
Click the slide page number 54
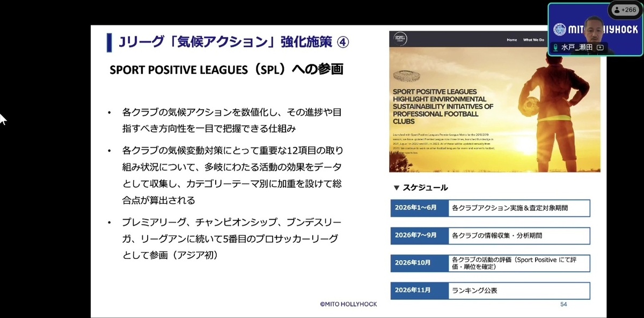(563, 305)
